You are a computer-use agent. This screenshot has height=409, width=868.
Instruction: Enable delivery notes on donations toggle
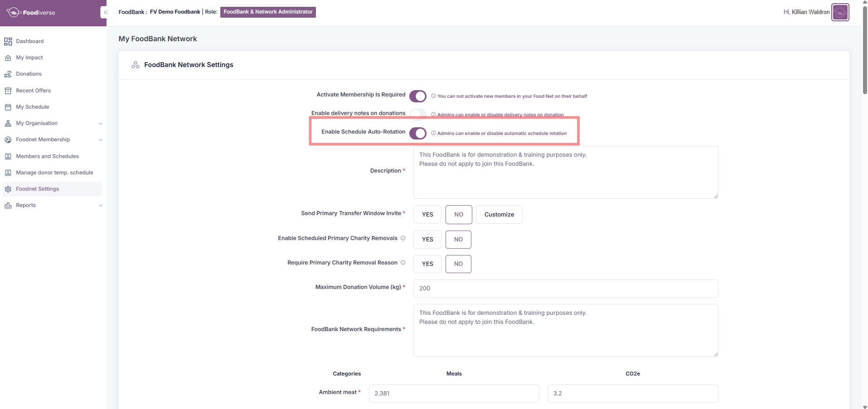coord(417,114)
